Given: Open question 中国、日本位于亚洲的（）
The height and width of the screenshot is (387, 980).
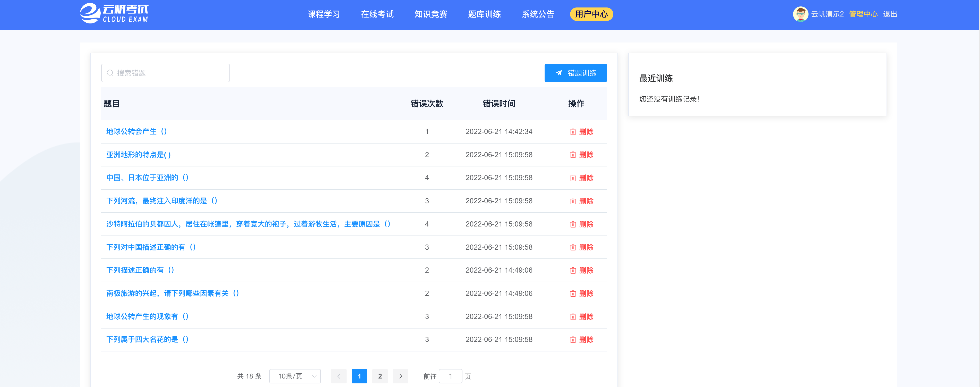Looking at the screenshot, I should (148, 177).
